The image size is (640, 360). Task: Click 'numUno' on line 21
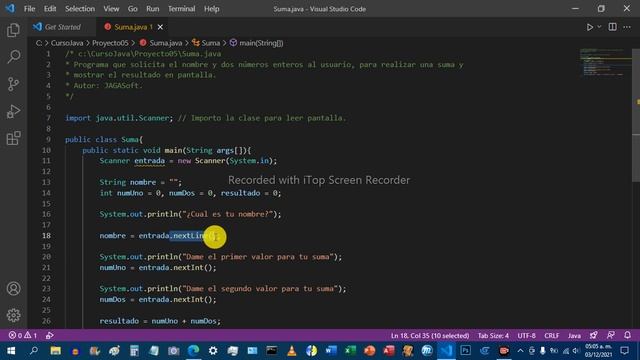point(113,267)
